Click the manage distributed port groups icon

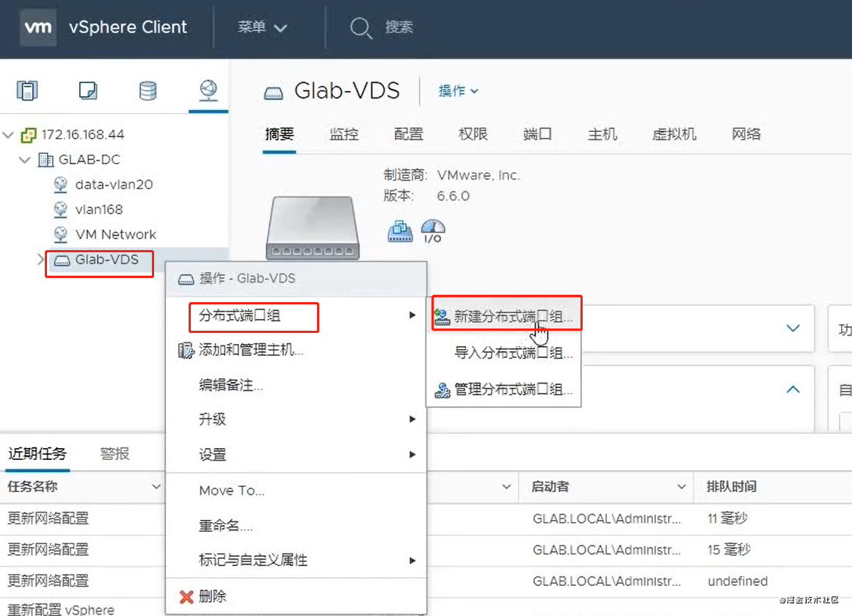pos(443,390)
